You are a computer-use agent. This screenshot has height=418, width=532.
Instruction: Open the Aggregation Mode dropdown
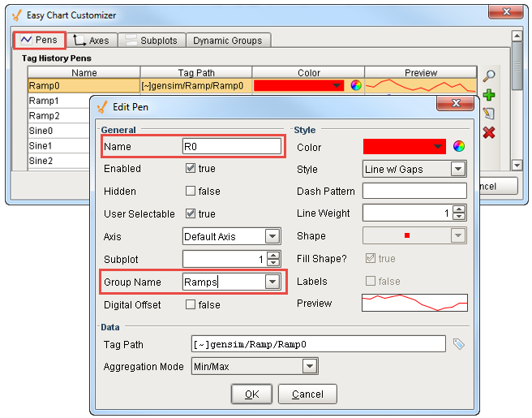click(309, 367)
